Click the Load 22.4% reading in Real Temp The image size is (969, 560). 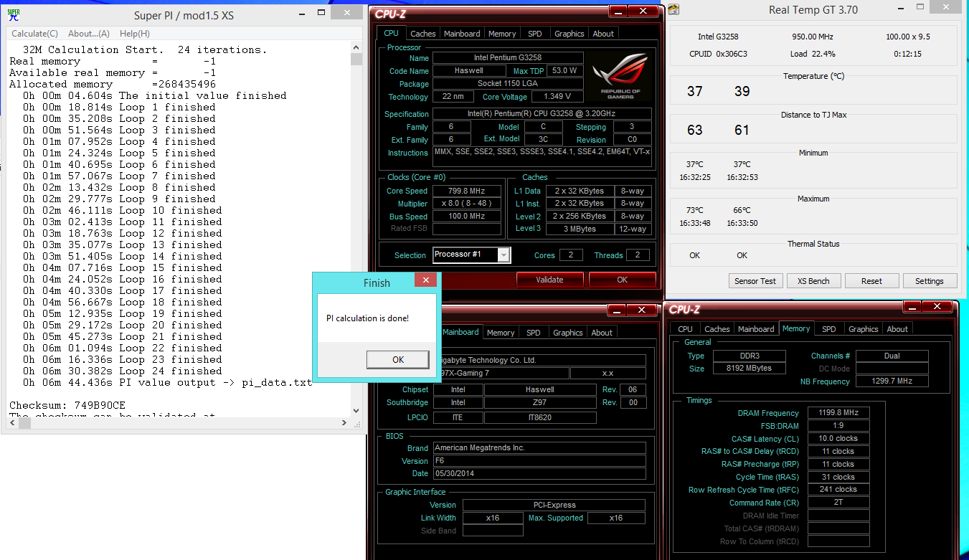point(813,54)
